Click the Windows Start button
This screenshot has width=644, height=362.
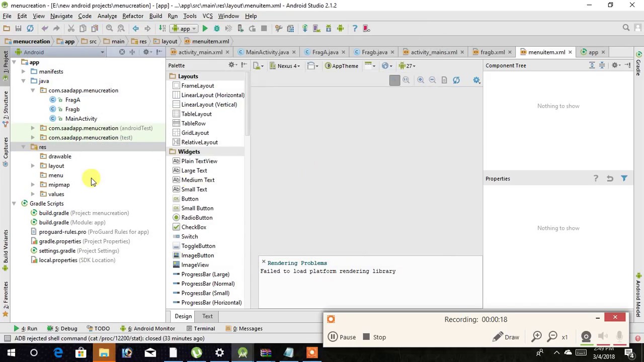click(11, 353)
